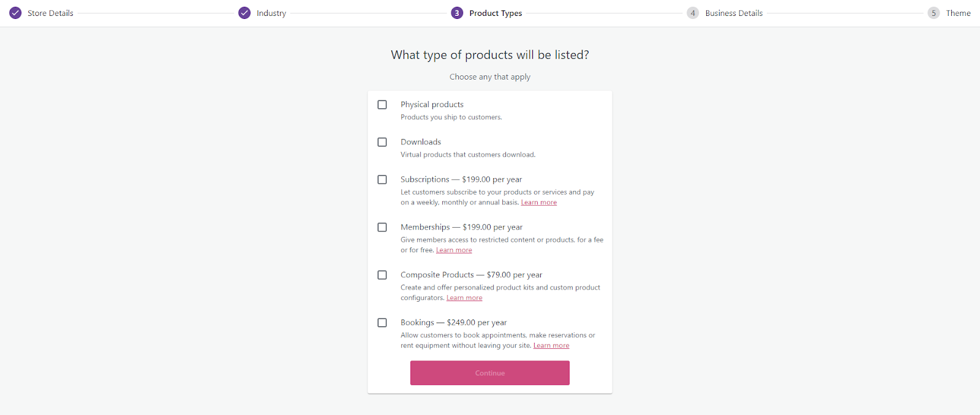Check the Bookings checkbox

pos(382,323)
